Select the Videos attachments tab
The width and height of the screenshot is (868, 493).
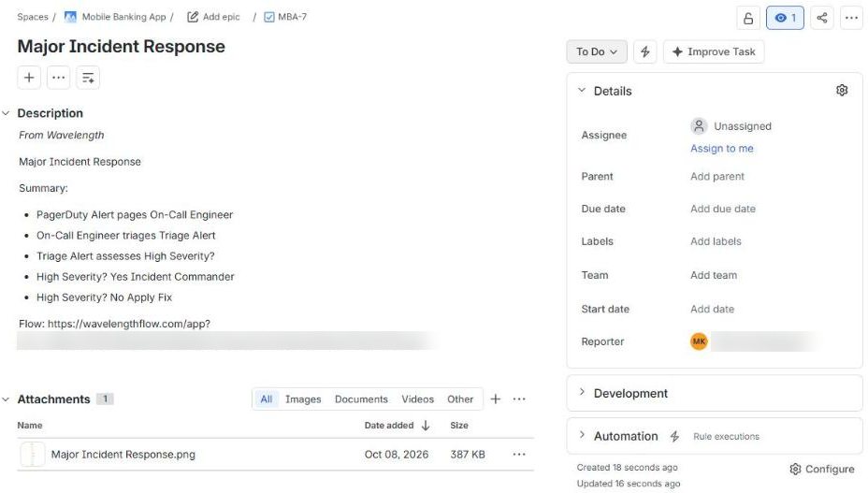(x=417, y=399)
